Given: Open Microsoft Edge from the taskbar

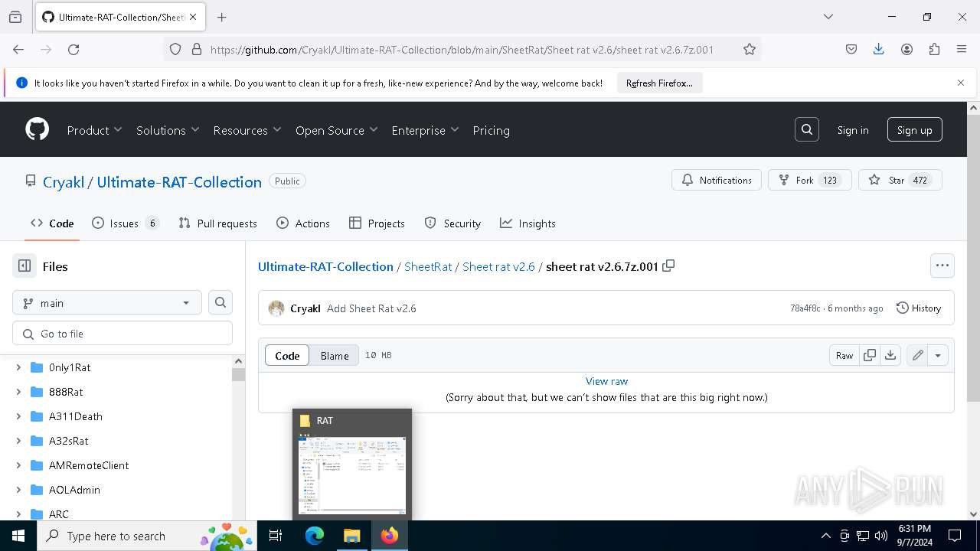Looking at the screenshot, I should tap(315, 536).
